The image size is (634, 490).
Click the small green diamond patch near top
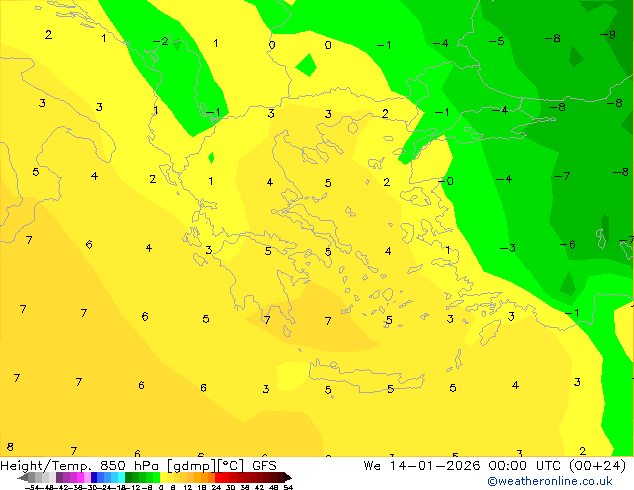(306, 66)
